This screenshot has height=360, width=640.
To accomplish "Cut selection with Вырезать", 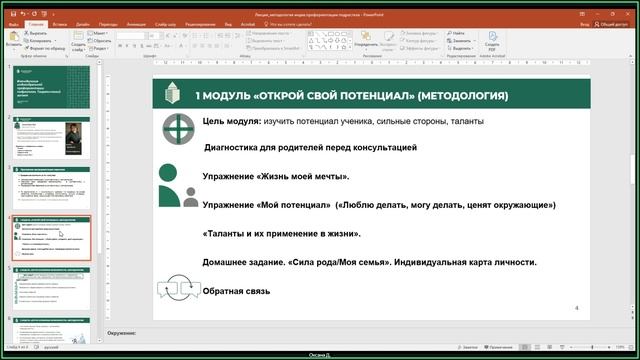I will tap(36, 33).
